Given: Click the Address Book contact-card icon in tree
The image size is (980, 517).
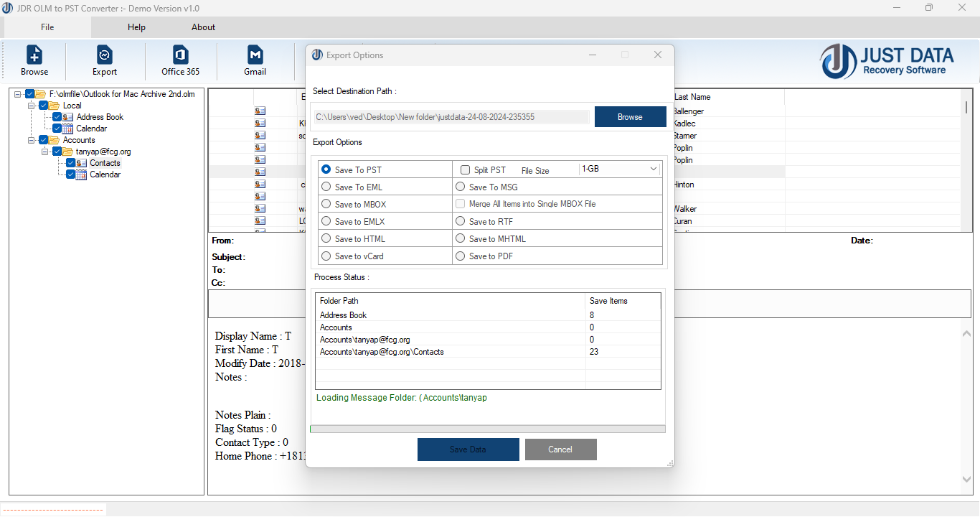Looking at the screenshot, I should [68, 117].
